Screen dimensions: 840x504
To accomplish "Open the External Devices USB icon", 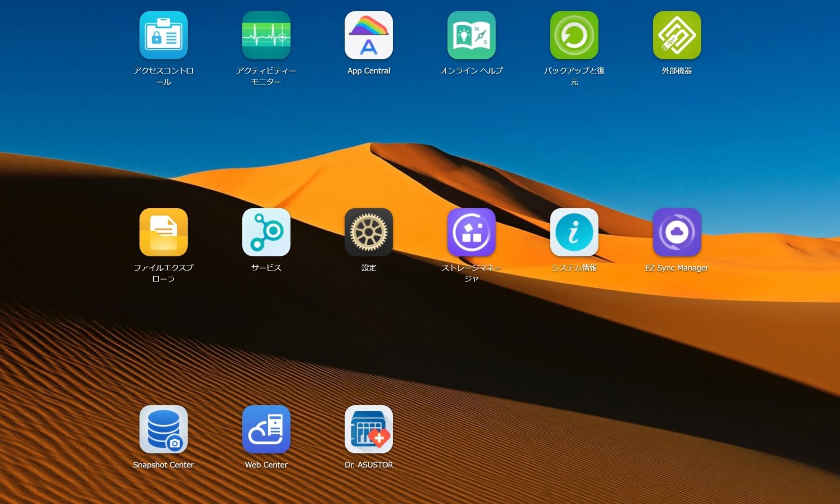I will coord(677,35).
